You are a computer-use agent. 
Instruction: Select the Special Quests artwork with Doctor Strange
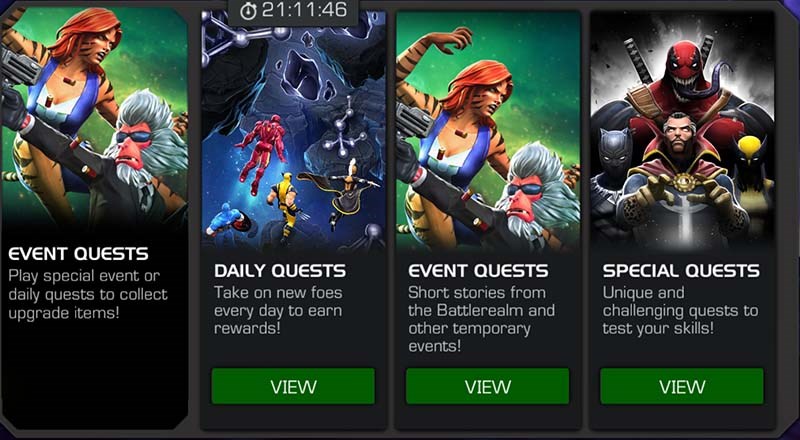coord(682,131)
